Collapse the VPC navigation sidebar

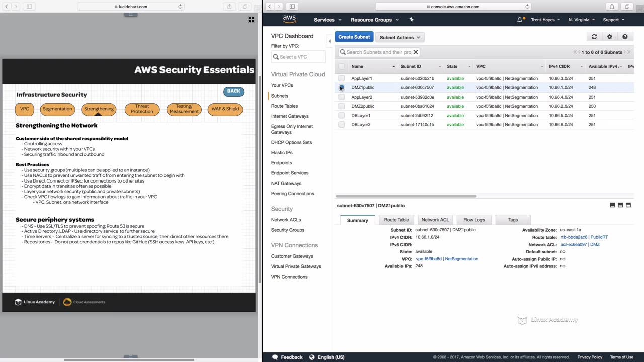pos(330,41)
